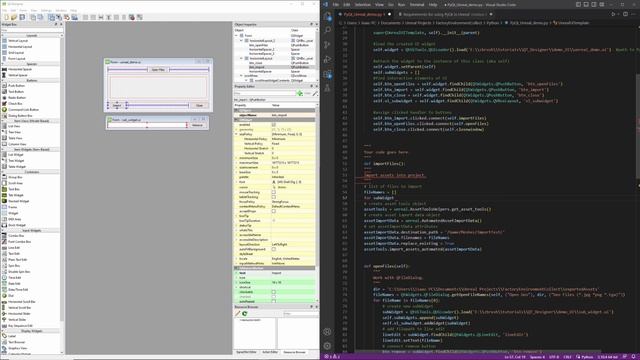Toggle the autoFillBackground checkbox
Image resolution: width=640 pixels, height=360 pixels.
click(273, 249)
